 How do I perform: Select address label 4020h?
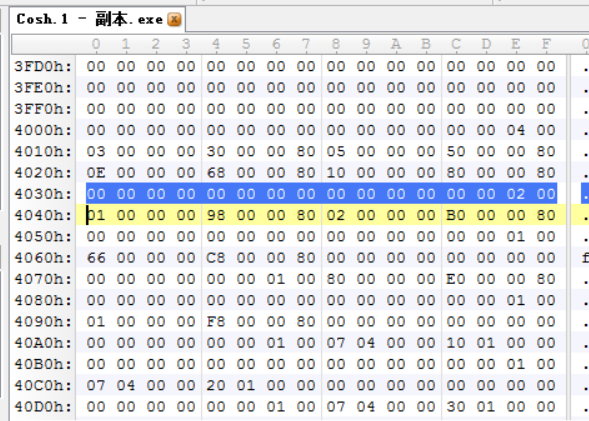[43, 173]
